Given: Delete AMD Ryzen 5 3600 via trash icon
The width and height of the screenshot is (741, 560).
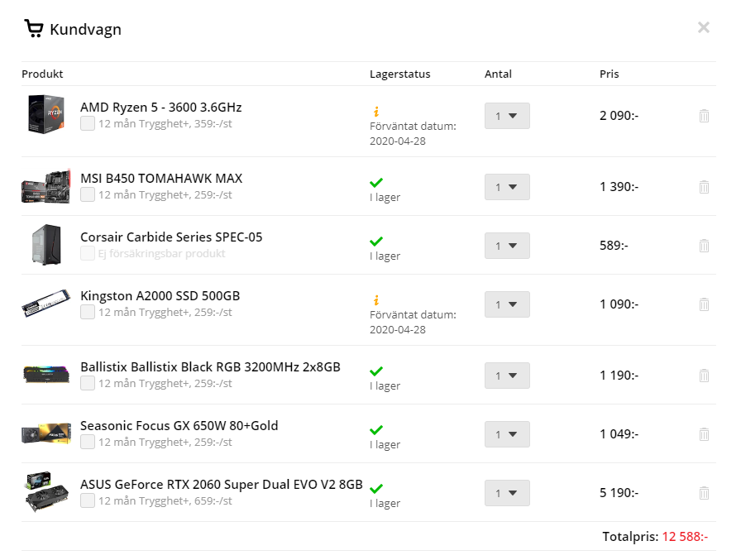Looking at the screenshot, I should 704,116.
